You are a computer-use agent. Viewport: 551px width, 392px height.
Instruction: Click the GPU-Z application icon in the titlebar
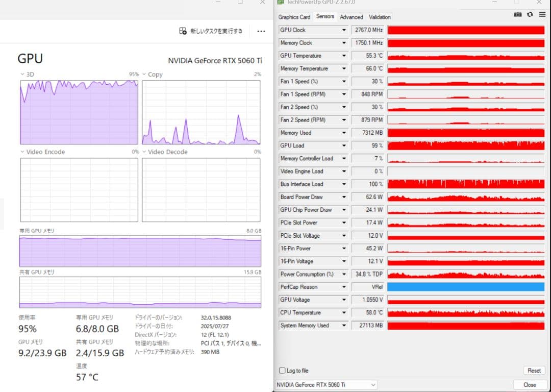point(280,3)
